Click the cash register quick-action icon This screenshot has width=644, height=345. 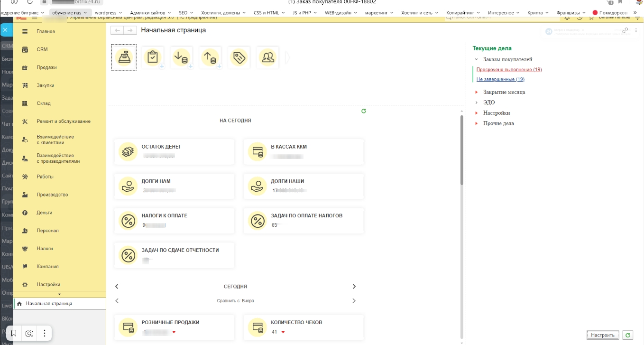tap(124, 57)
